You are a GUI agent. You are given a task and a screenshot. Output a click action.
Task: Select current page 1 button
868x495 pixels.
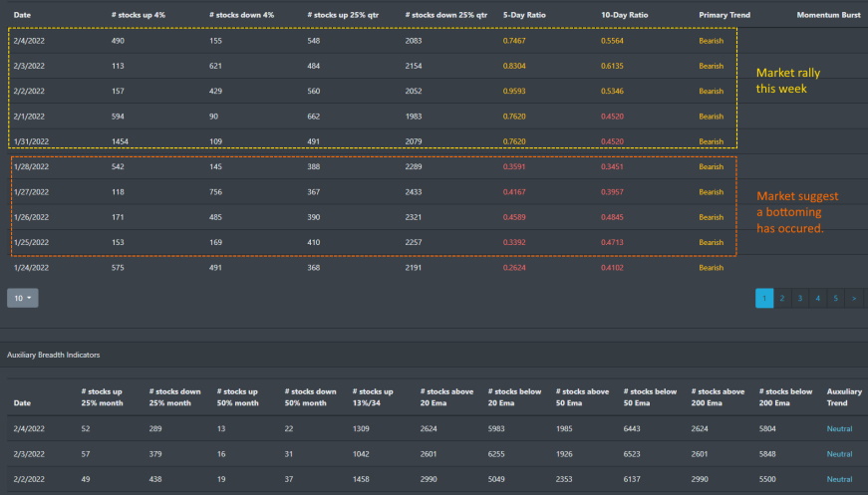point(764,298)
